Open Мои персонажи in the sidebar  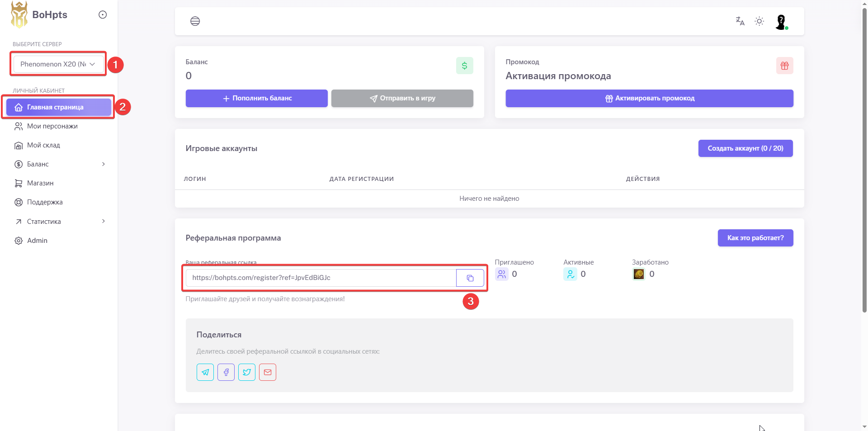click(x=52, y=126)
